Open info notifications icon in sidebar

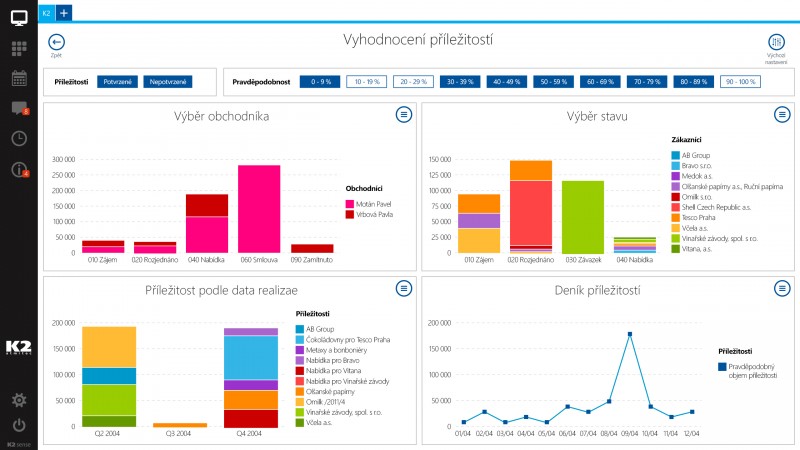pyautogui.click(x=19, y=169)
